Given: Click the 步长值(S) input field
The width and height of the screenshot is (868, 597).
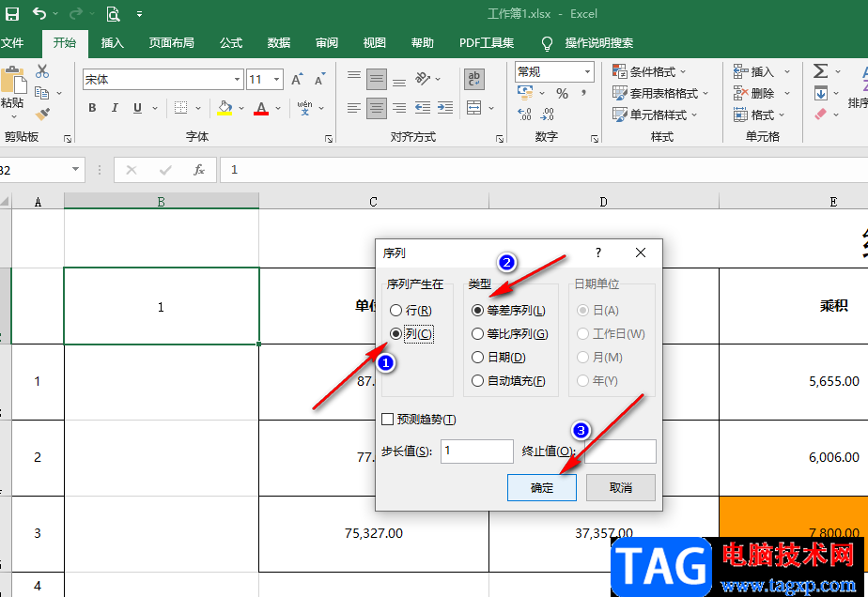Looking at the screenshot, I should (x=477, y=452).
